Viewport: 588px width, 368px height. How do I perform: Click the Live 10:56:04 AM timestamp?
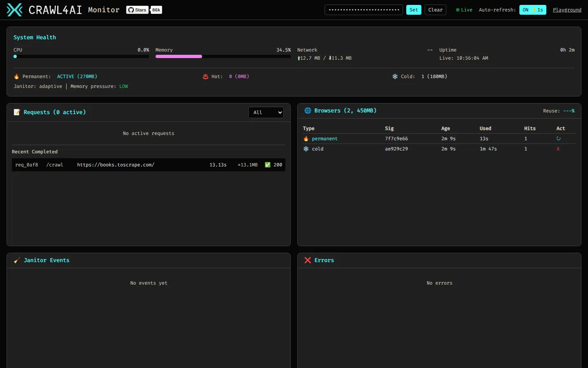coord(463,58)
